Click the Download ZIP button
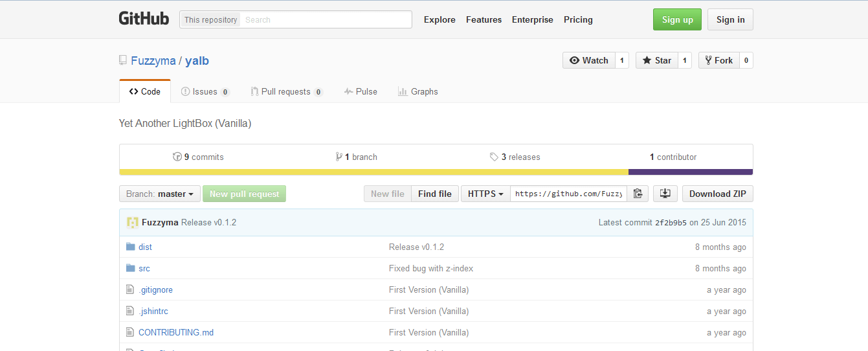 tap(718, 194)
